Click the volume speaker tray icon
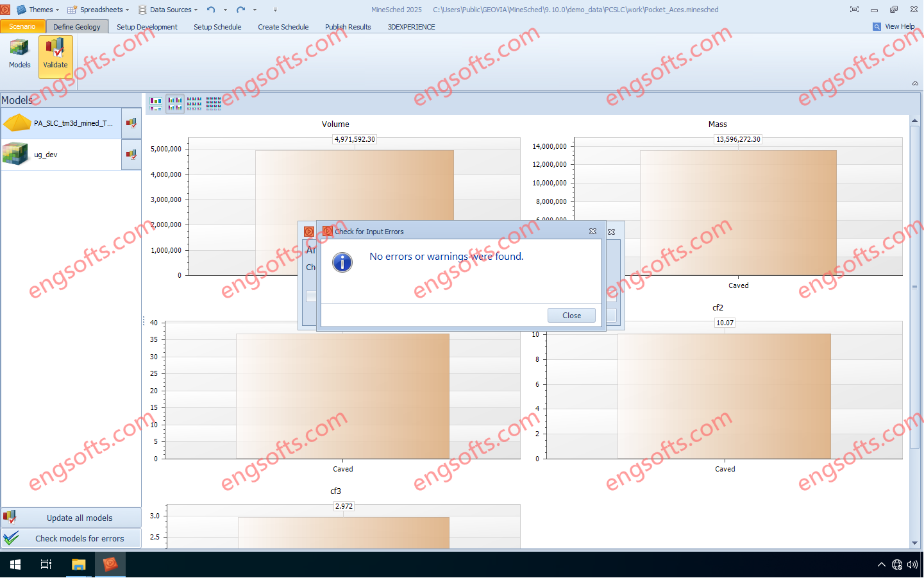The height and width of the screenshot is (578, 924). coord(912,565)
